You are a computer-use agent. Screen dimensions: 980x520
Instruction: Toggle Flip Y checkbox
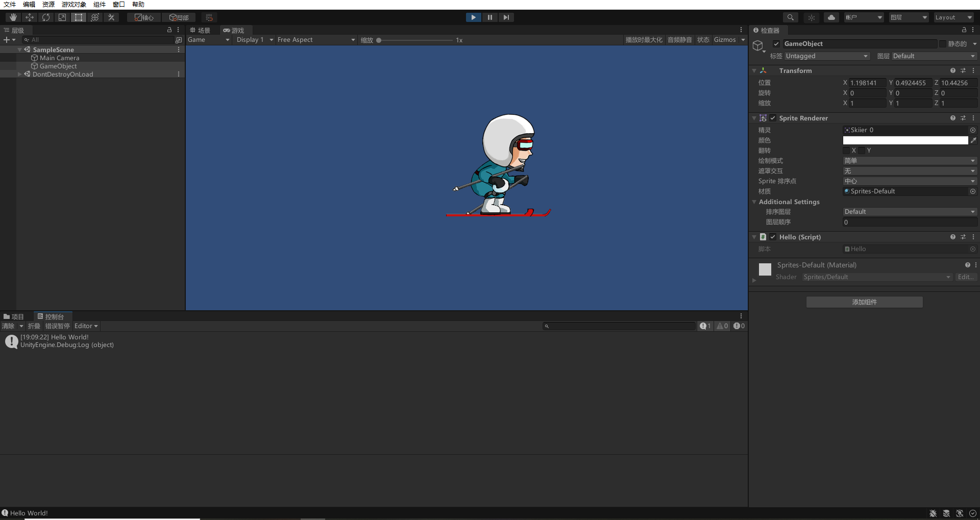(x=862, y=151)
